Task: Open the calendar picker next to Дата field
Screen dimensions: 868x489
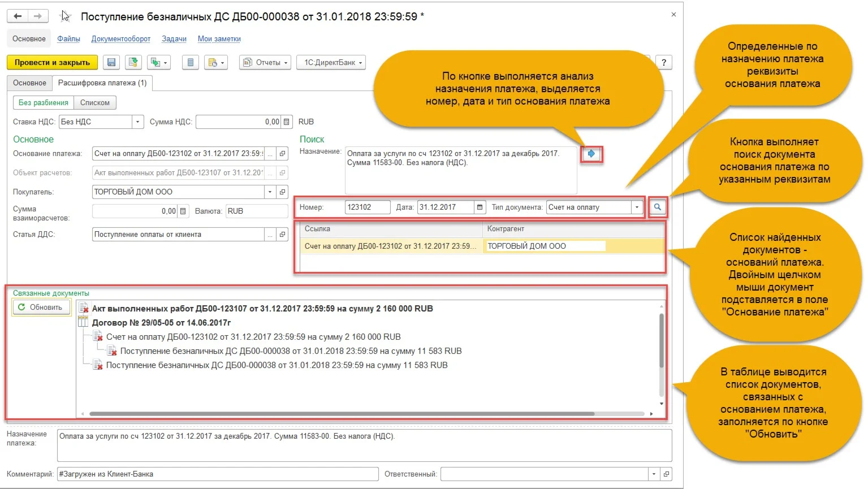Action: pos(480,207)
